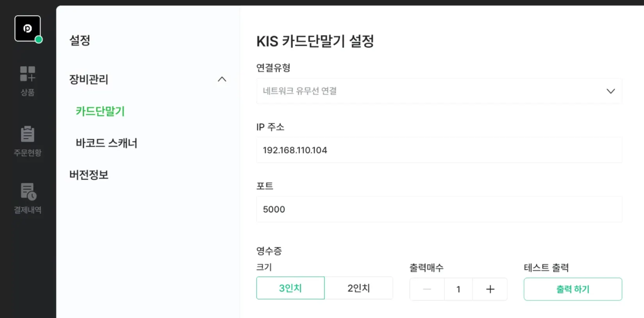Open the 주문현황 order status icon
Image resolution: width=644 pixels, height=318 pixels.
pyautogui.click(x=27, y=135)
